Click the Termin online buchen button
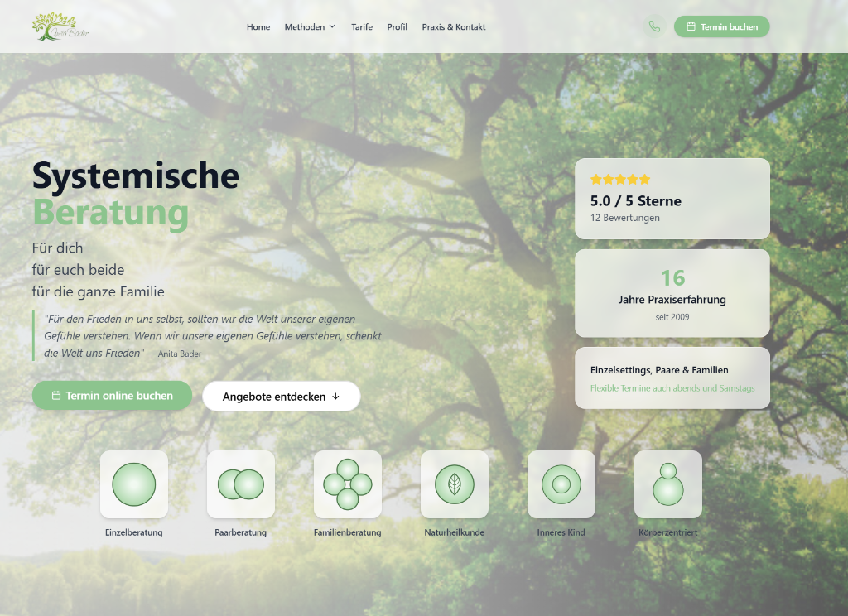This screenshot has width=848, height=616. tap(112, 395)
